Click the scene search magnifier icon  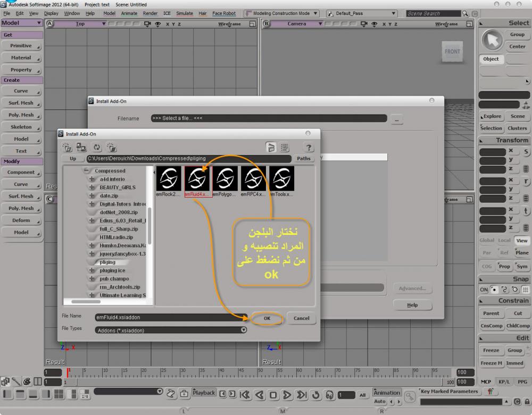click(x=465, y=14)
